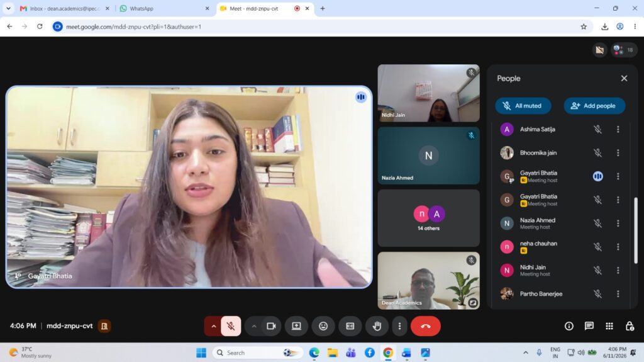Expand audio settings chevron beside microphone
Screen dimensions: 644x362
click(x=213, y=326)
